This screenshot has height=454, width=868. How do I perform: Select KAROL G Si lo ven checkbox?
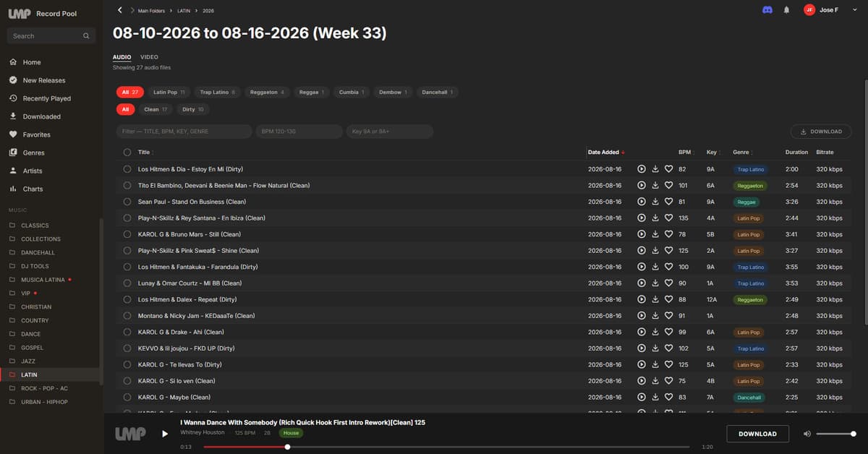click(127, 381)
